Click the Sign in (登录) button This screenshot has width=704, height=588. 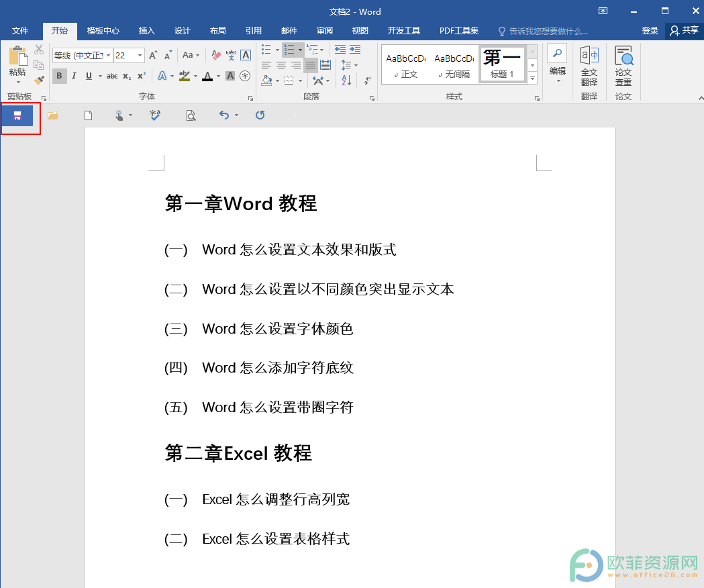(650, 31)
